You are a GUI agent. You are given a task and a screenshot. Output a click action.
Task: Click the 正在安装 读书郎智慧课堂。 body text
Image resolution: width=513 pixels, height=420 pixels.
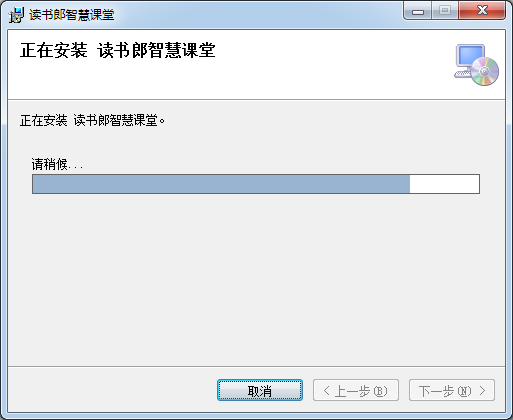pyautogui.click(x=92, y=120)
